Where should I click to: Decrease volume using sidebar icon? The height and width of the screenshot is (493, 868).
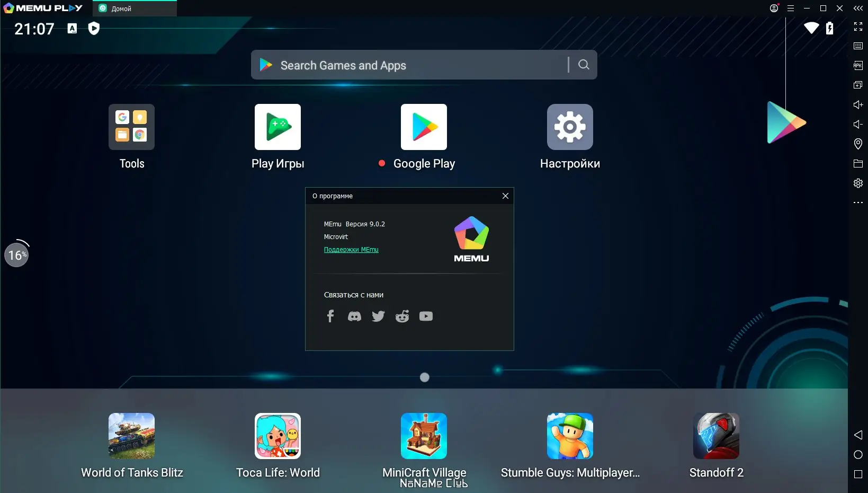pos(858,125)
